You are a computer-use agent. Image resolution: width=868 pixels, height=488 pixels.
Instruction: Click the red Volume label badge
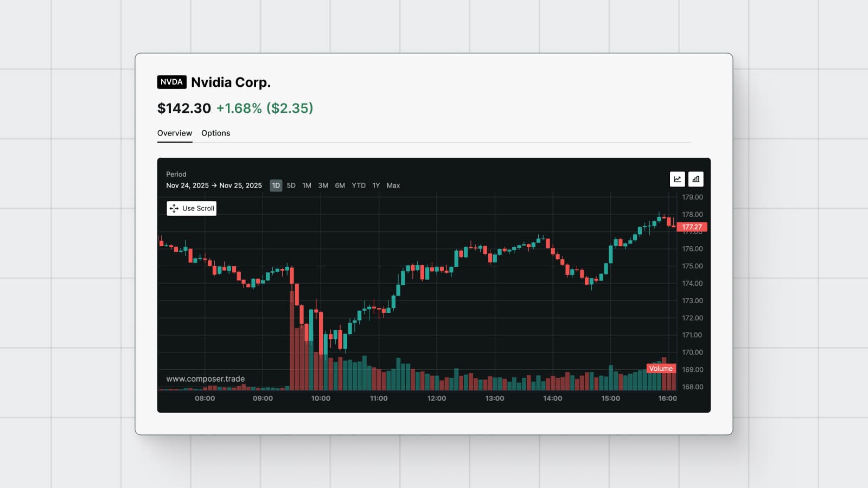[x=661, y=369]
